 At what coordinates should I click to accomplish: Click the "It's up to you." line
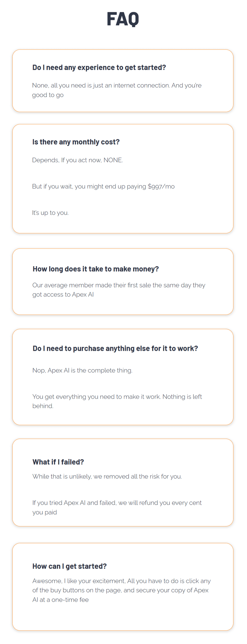pyautogui.click(x=50, y=213)
